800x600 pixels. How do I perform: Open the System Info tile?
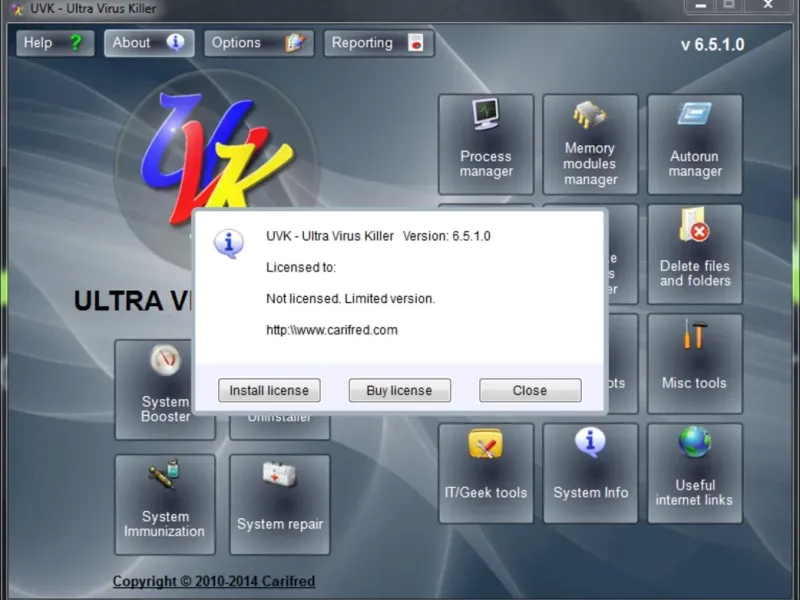590,473
